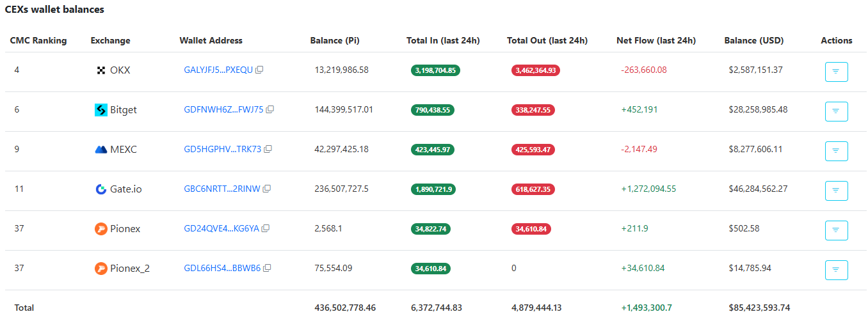The width and height of the screenshot is (868, 321).
Task: Click the Balance (Pi) column header
Action: point(334,40)
